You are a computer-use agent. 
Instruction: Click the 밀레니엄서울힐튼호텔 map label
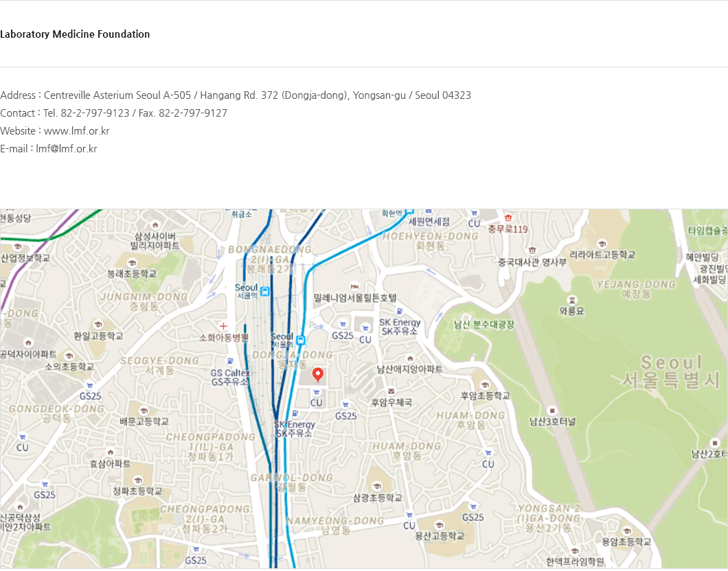[x=354, y=297]
